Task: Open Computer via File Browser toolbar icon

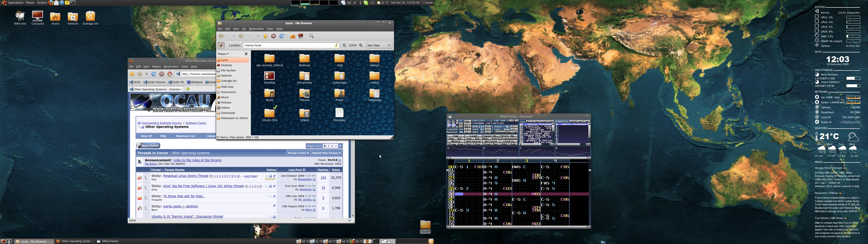Action: 301,36
